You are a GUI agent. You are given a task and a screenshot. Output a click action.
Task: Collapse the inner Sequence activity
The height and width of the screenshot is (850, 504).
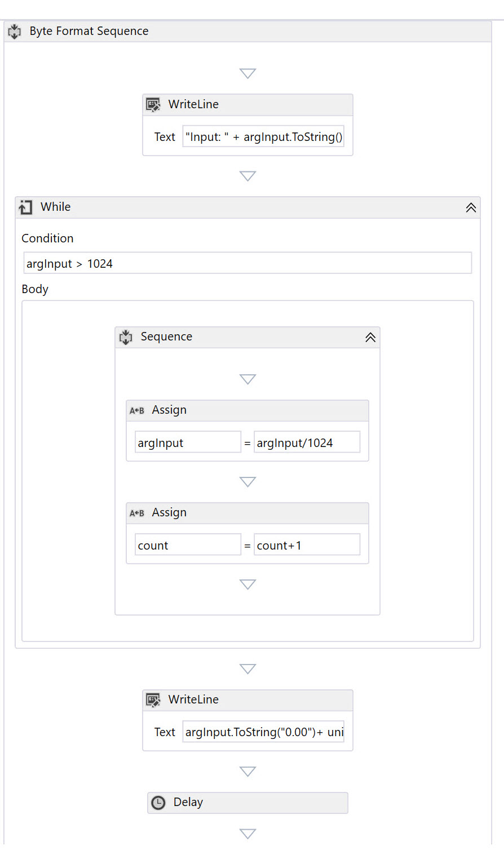click(370, 337)
